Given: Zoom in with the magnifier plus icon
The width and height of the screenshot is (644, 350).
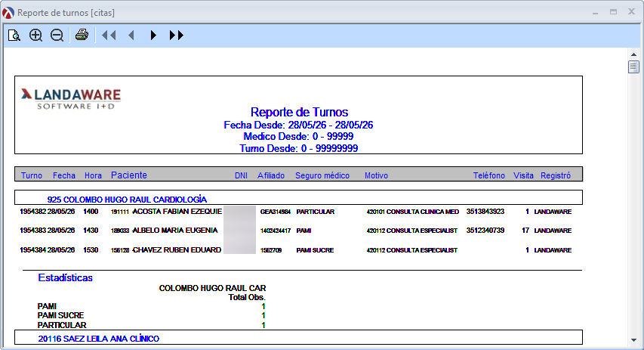Looking at the screenshot, I should (x=35, y=36).
